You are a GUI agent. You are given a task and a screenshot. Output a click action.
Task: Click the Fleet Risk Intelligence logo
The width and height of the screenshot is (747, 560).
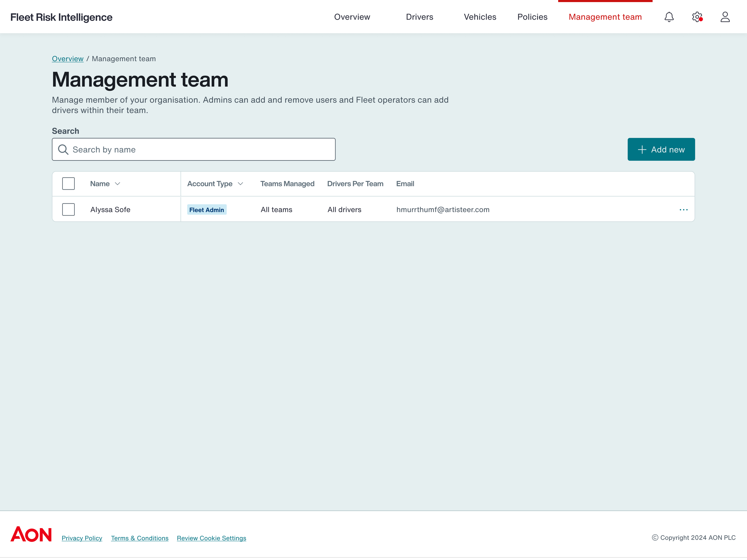pos(62,17)
